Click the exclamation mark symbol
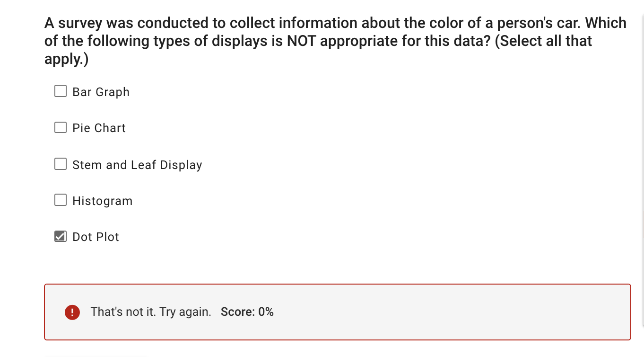Viewport: 644px width, 357px height. pos(72,312)
